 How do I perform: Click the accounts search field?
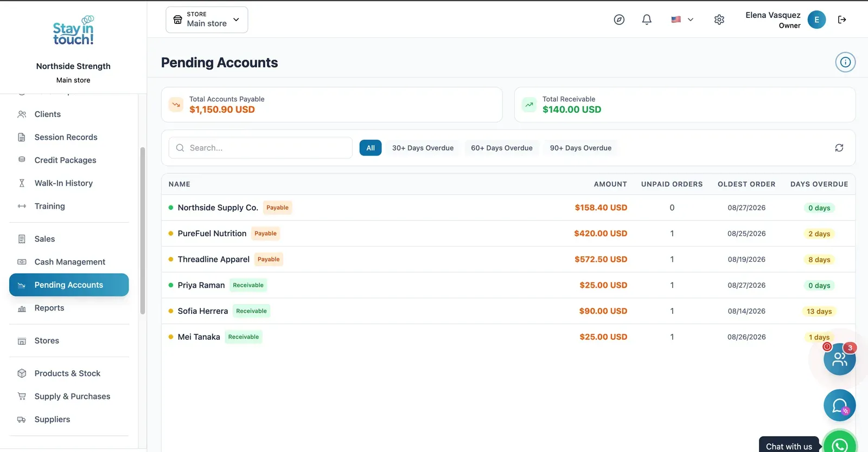coord(260,148)
